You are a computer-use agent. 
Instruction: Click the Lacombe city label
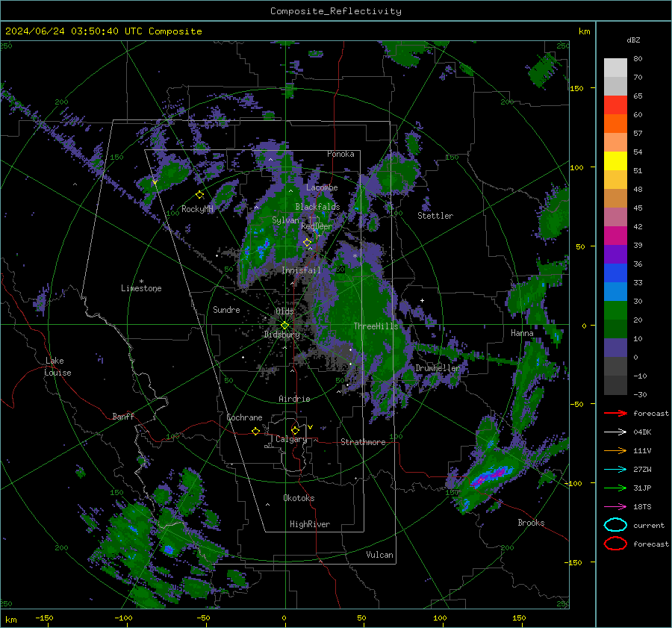click(x=322, y=187)
